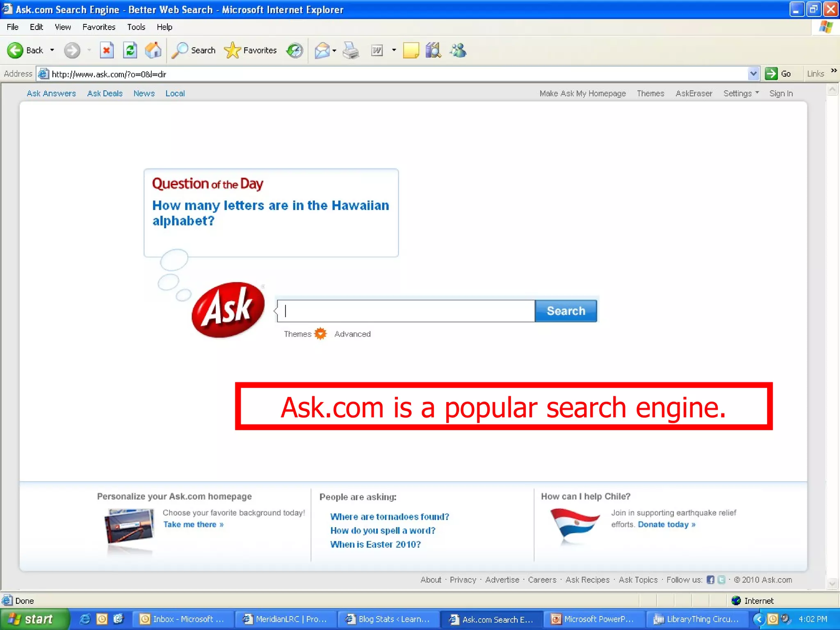This screenshot has height=630, width=840.
Task: Open the Tools menu
Action: coord(136,27)
